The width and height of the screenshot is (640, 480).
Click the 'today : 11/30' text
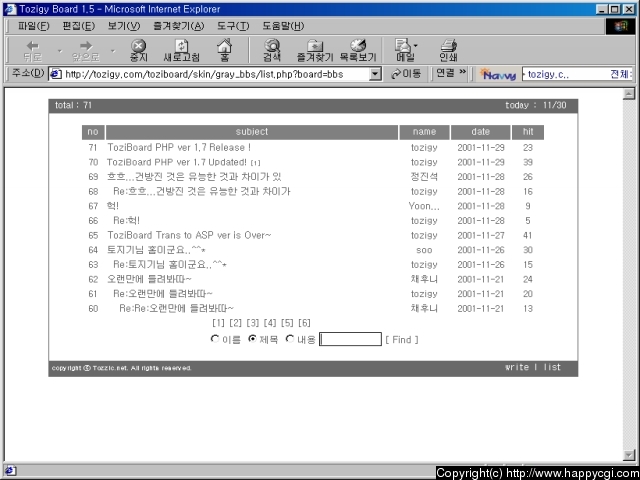click(536, 105)
